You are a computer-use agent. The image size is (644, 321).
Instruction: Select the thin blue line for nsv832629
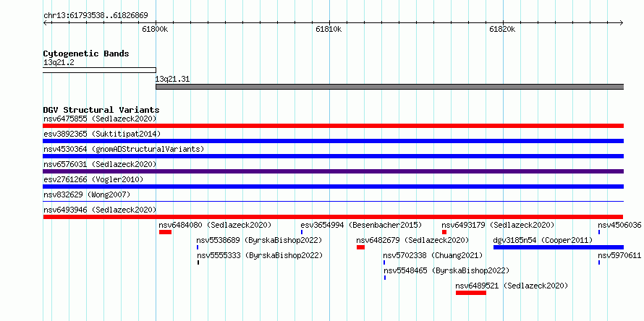(x=334, y=202)
